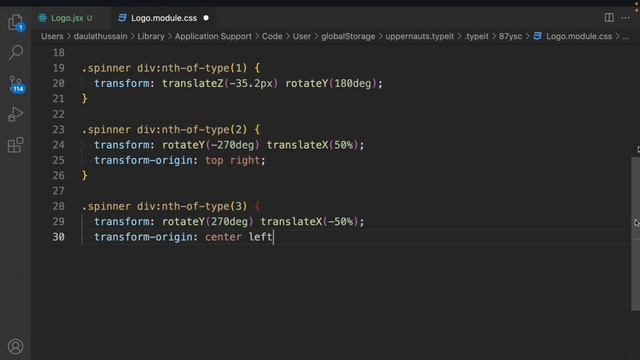This screenshot has width=640, height=360.
Task: Open the Run and Debug view
Action: 16,114
